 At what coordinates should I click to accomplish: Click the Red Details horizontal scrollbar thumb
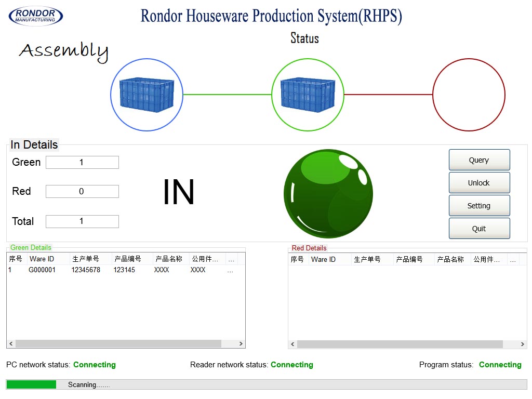click(400, 344)
